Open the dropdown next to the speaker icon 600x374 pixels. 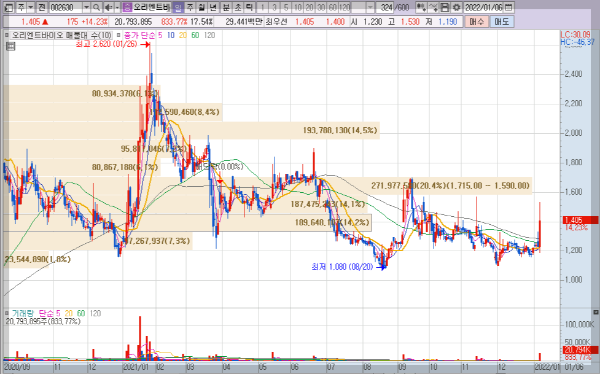coord(117,7)
